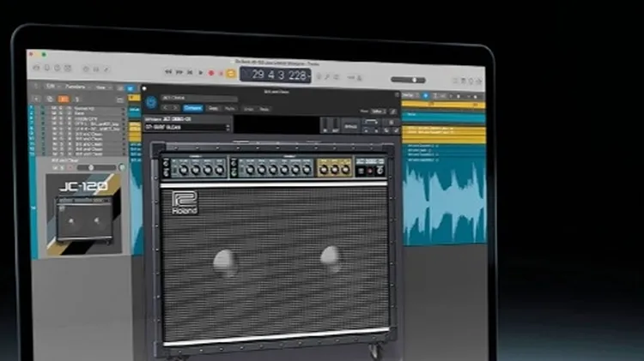Open the Tuner in control bar
The width and height of the screenshot is (644, 361).
pos(327,76)
